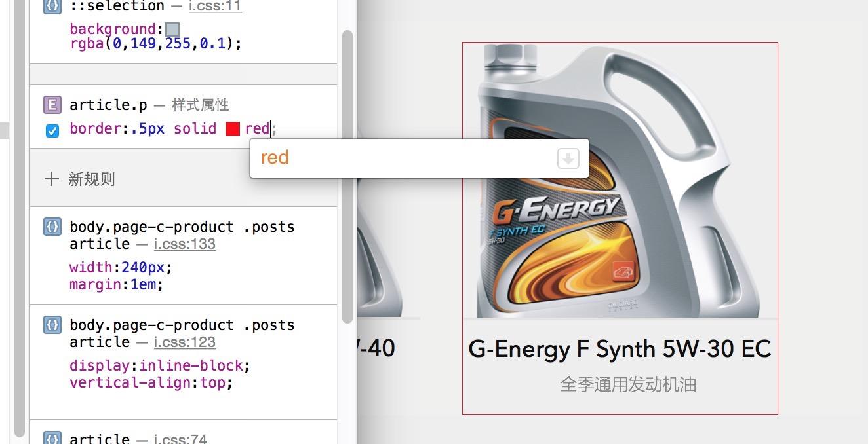Image resolution: width=868 pixels, height=444 pixels.
Task: Click the rule icon beside the bottom article selector
Action: 52,438
